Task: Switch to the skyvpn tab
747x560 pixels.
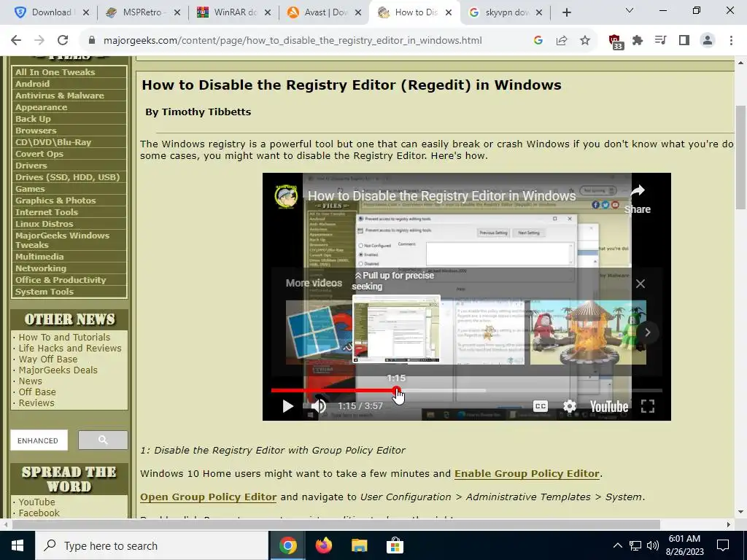Action: point(505,12)
